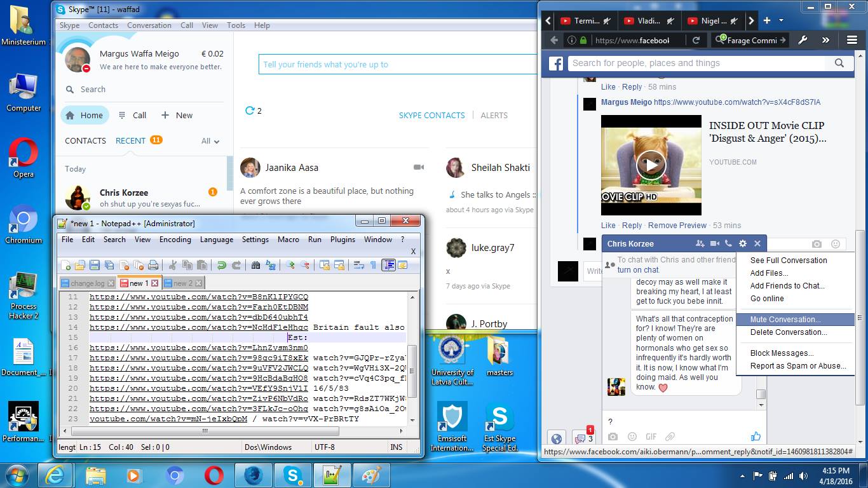Click Notepad++ Save toolbar icon

[x=95, y=265]
